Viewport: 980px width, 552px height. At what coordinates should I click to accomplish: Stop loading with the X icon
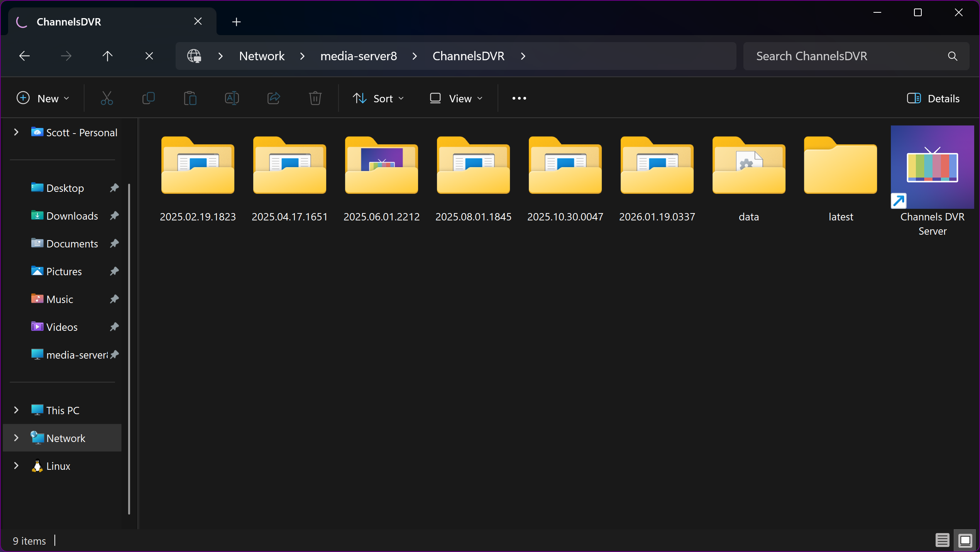[149, 56]
